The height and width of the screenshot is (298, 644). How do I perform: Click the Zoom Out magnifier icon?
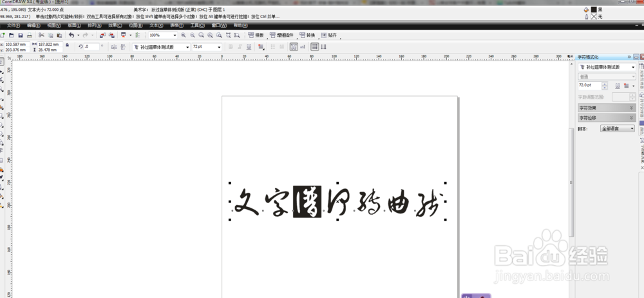(192, 35)
